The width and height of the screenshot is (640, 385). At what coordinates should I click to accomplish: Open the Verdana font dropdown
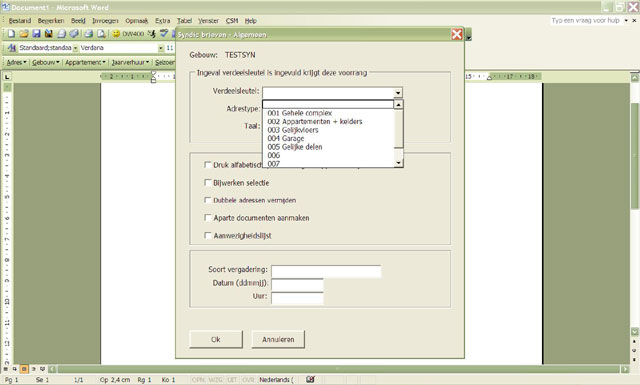pos(161,48)
